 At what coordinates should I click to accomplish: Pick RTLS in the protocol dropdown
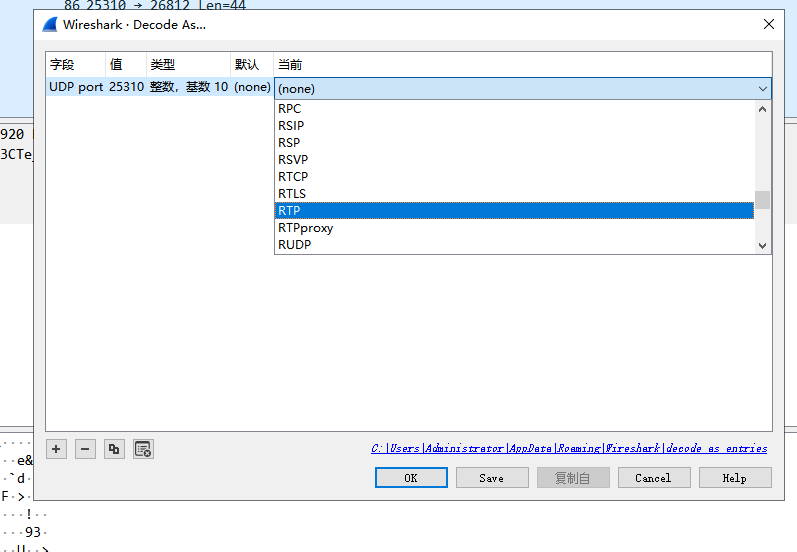[x=514, y=194]
